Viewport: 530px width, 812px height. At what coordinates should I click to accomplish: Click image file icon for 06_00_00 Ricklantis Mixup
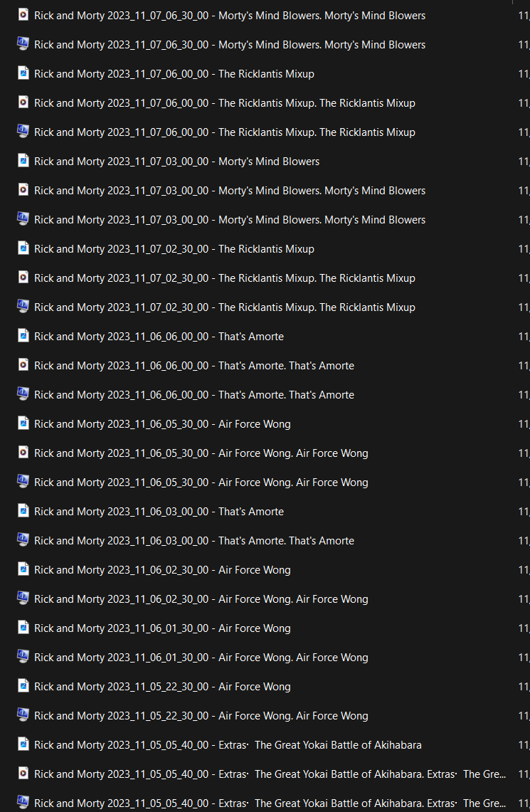pos(23,73)
